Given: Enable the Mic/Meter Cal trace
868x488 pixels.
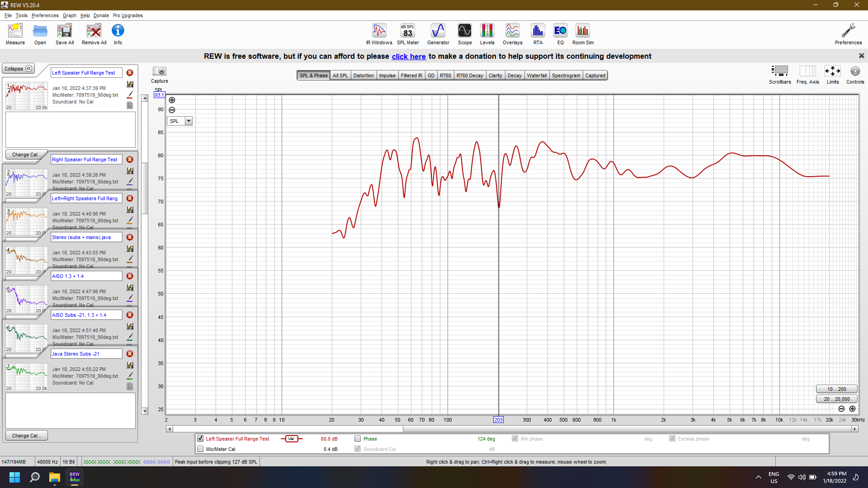Looking at the screenshot, I should (200, 449).
